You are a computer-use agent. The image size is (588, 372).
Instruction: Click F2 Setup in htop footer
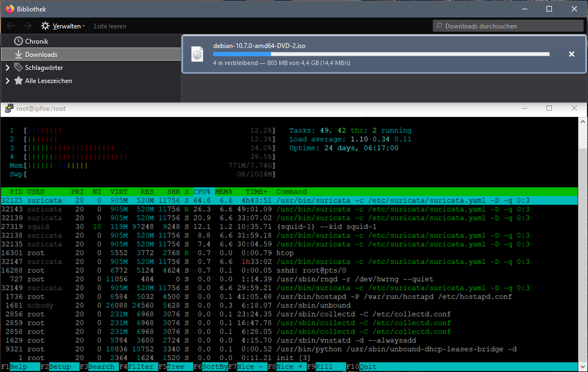click(x=60, y=367)
